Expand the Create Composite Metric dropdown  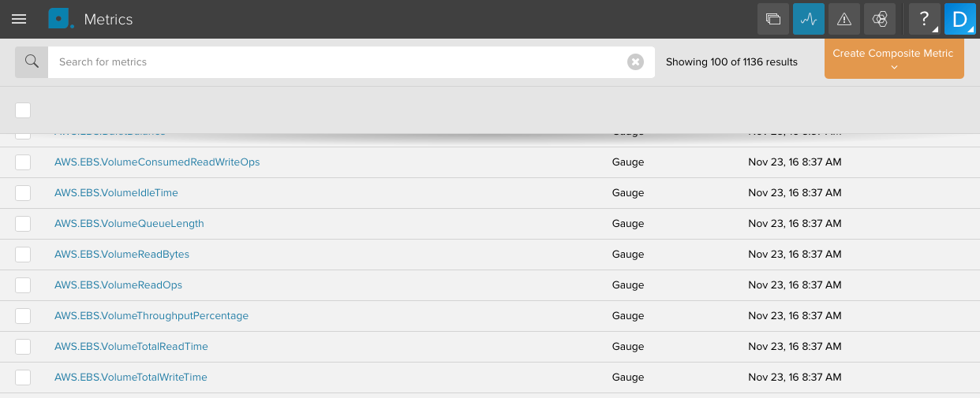click(894, 59)
